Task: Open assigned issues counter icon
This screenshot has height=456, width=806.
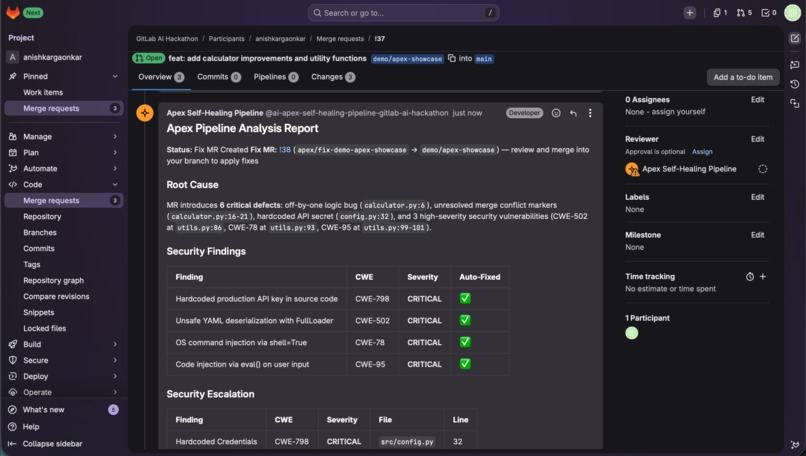Action: (720, 13)
